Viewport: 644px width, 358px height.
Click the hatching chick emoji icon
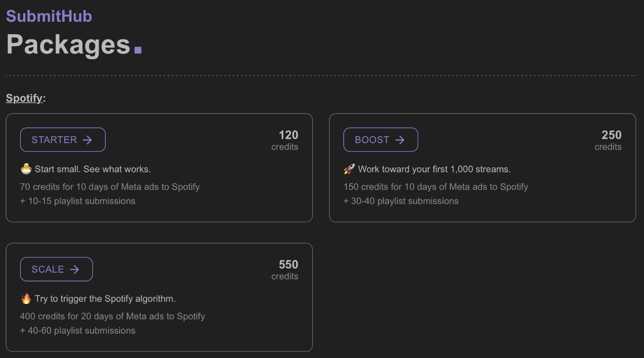pyautogui.click(x=26, y=169)
